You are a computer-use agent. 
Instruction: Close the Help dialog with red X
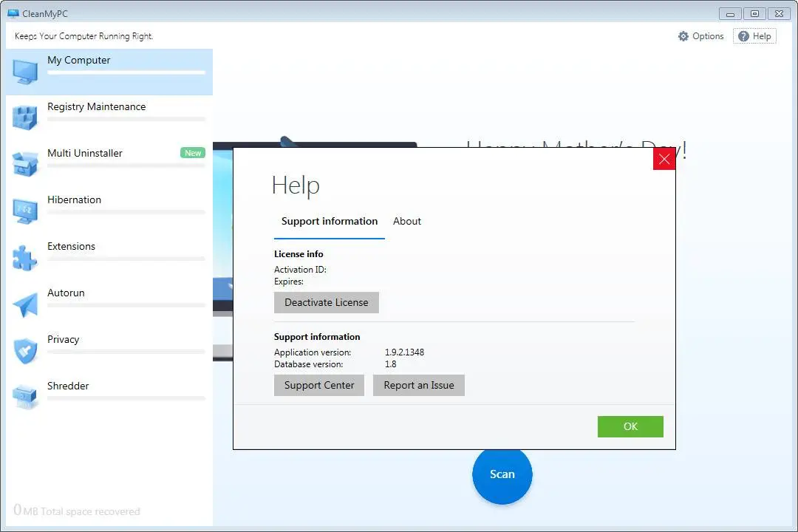tap(664, 159)
